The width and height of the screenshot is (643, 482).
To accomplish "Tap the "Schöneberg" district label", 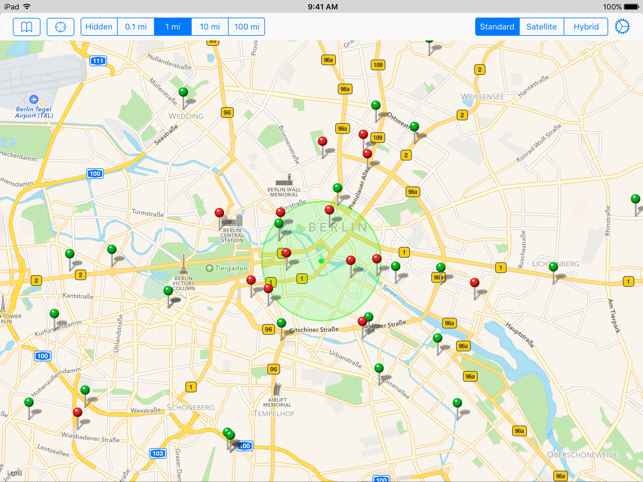I will click(191, 407).
